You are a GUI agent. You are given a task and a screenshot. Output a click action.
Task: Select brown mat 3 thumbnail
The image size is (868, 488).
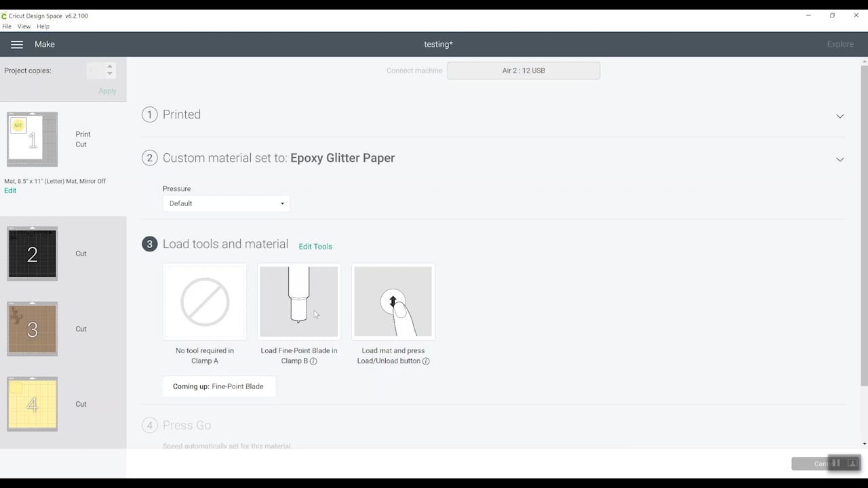[33, 329]
